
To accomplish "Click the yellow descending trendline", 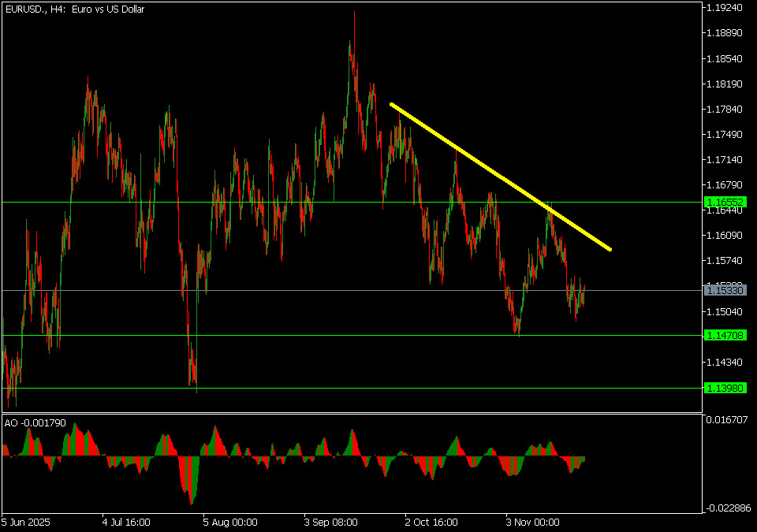I will coord(500,177).
